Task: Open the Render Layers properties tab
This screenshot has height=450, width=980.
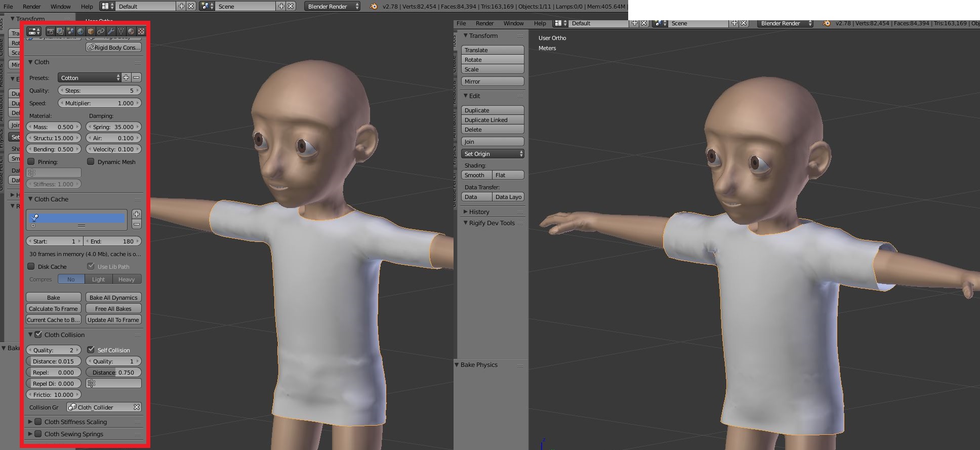Action: pyautogui.click(x=60, y=31)
